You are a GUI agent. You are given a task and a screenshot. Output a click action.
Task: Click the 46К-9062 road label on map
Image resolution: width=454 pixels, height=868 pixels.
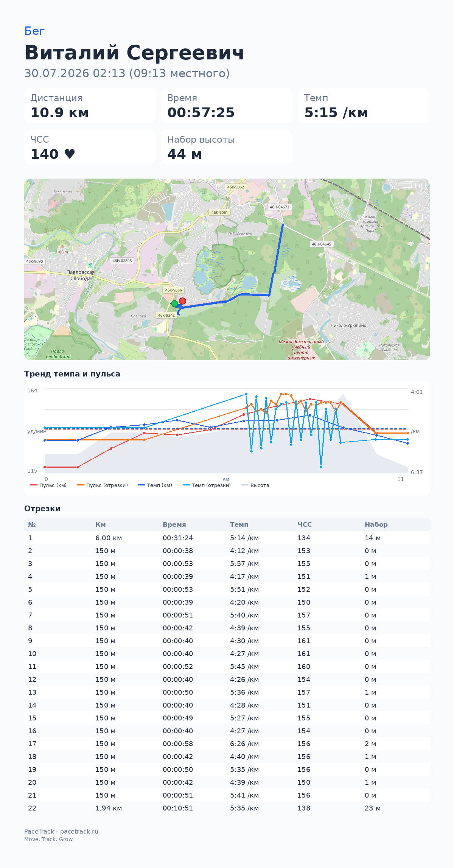(236, 187)
